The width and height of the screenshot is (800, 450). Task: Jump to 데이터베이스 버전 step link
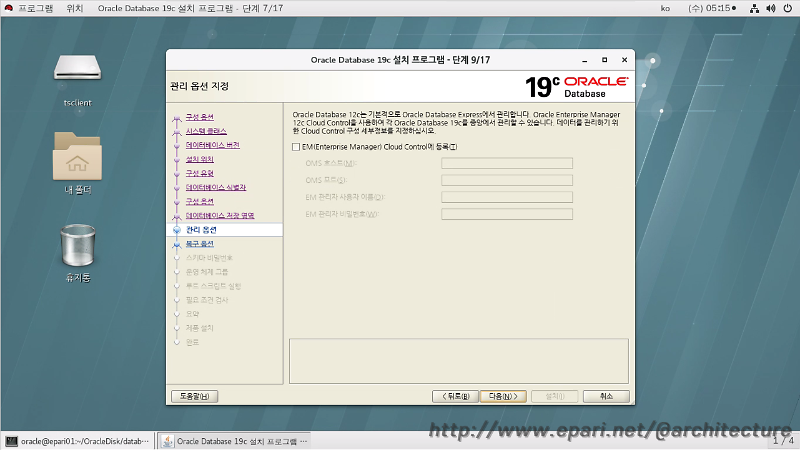213,145
